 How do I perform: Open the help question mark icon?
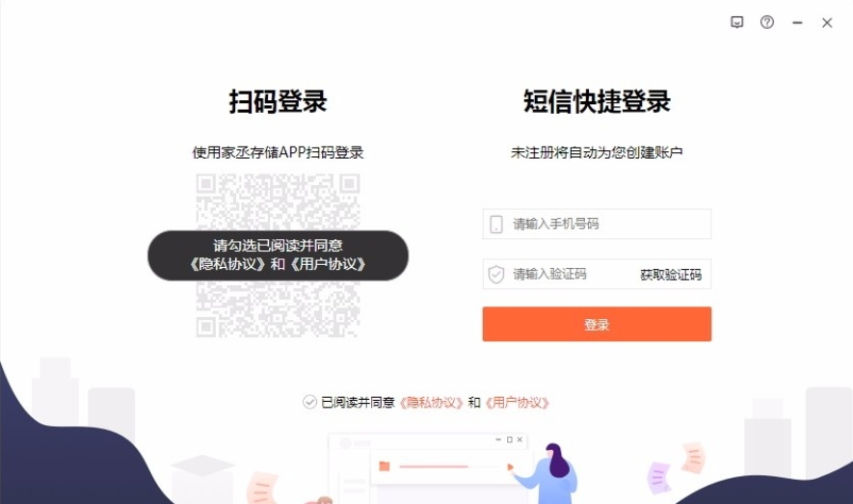coord(767,22)
